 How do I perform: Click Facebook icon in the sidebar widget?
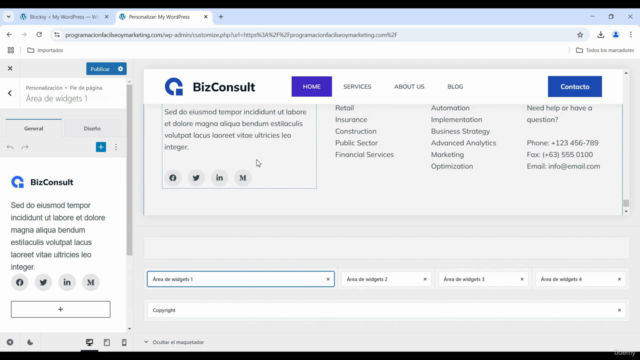point(20,282)
